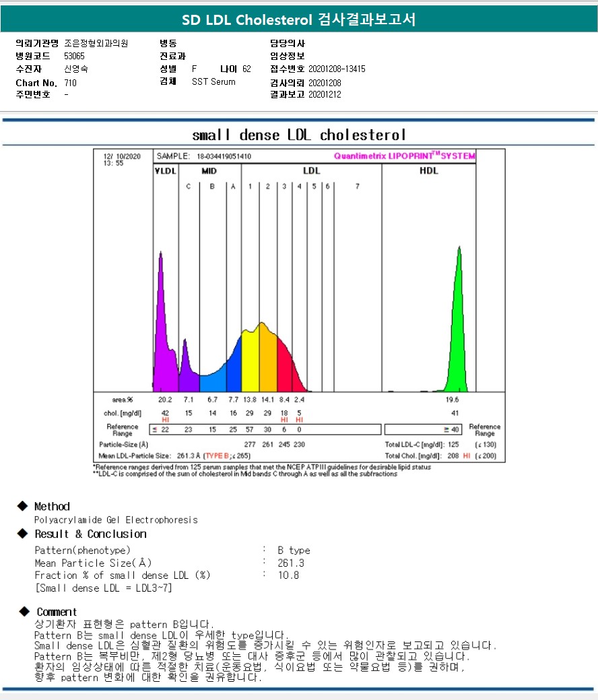This screenshot has height=700, width=598.
Task: Click the sex value 'F'
Action: click(194, 69)
